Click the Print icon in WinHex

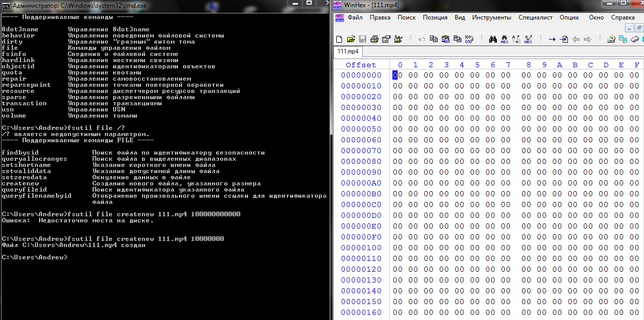[374, 39]
